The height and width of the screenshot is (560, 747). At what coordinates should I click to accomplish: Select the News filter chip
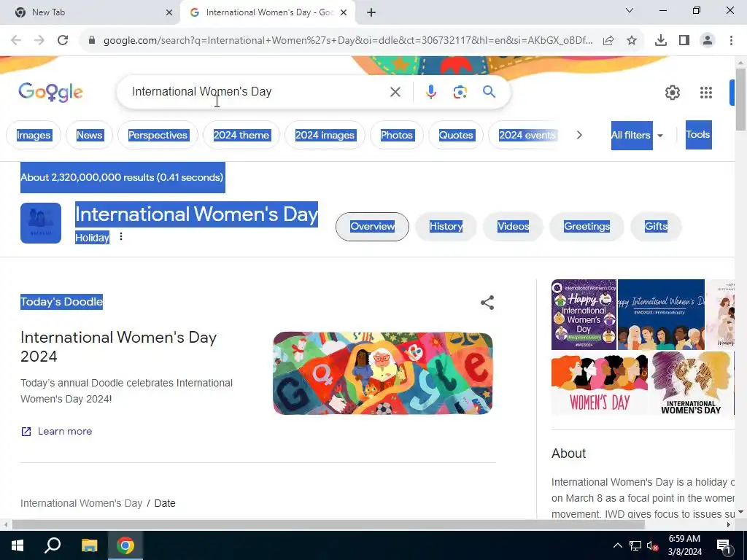(x=89, y=135)
